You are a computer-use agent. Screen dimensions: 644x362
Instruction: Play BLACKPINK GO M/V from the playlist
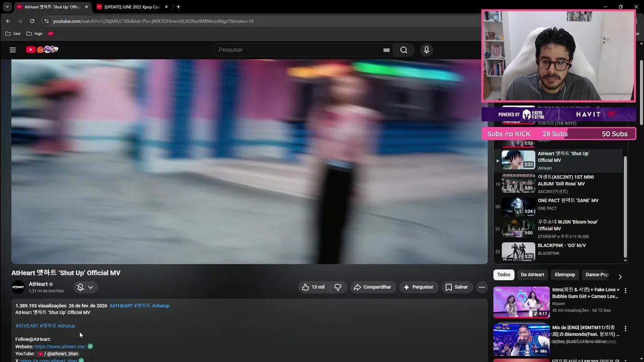click(559, 251)
